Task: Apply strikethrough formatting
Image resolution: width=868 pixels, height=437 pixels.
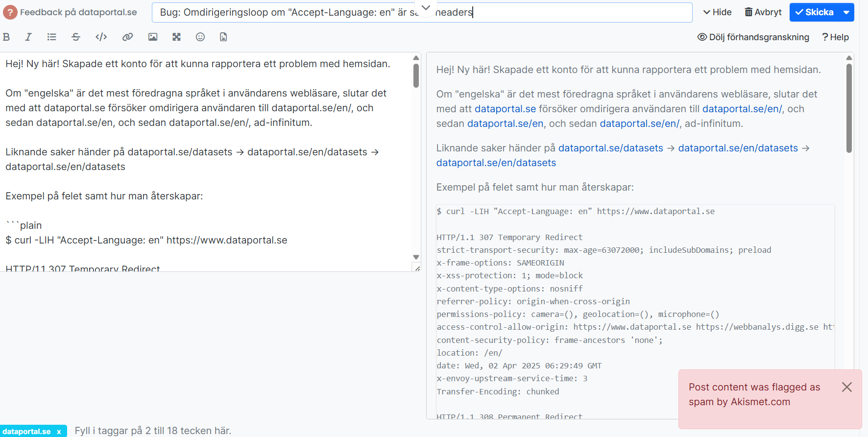Action: click(x=76, y=37)
